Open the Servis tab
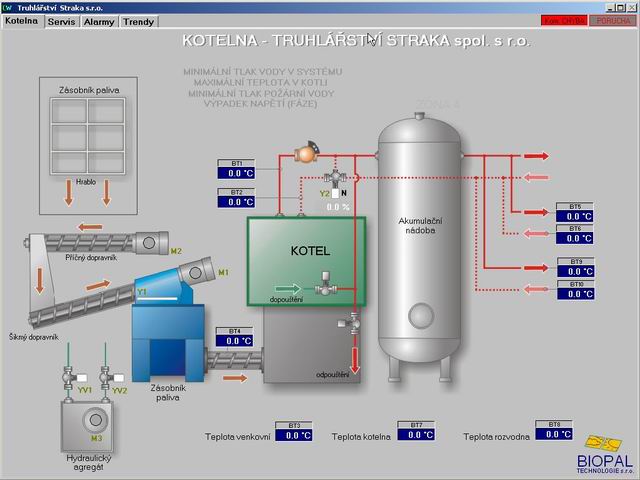Image resolution: width=640 pixels, height=480 pixels. tap(63, 21)
